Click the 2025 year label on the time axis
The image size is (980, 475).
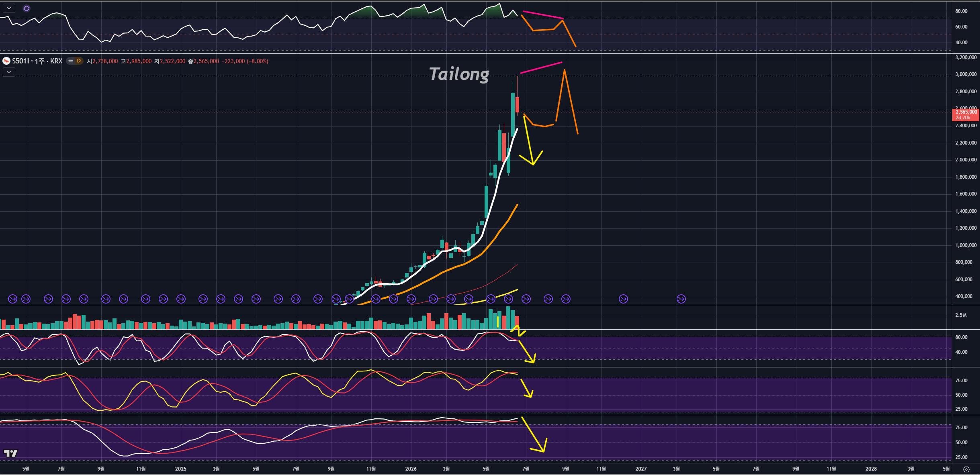click(181, 469)
